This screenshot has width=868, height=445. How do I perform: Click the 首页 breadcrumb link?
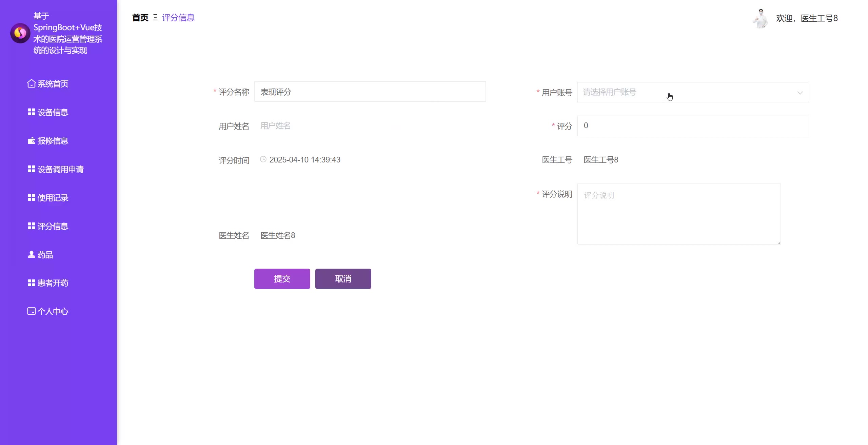pos(140,18)
